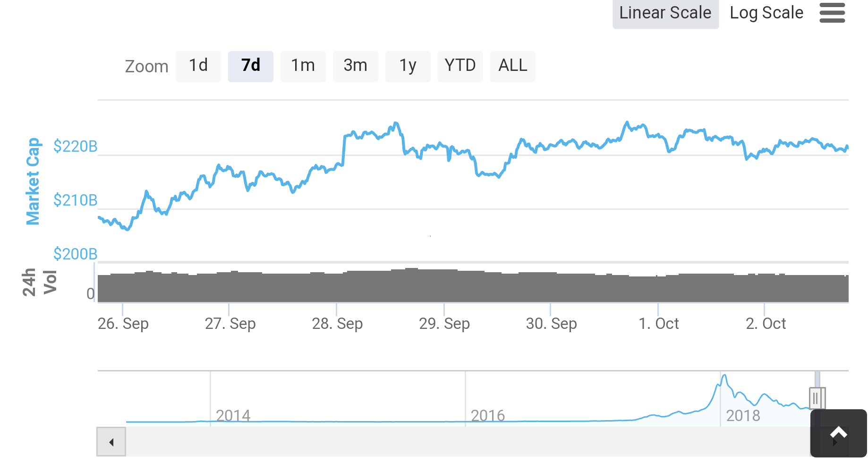Switch chart to Log Scale

pyautogui.click(x=766, y=13)
